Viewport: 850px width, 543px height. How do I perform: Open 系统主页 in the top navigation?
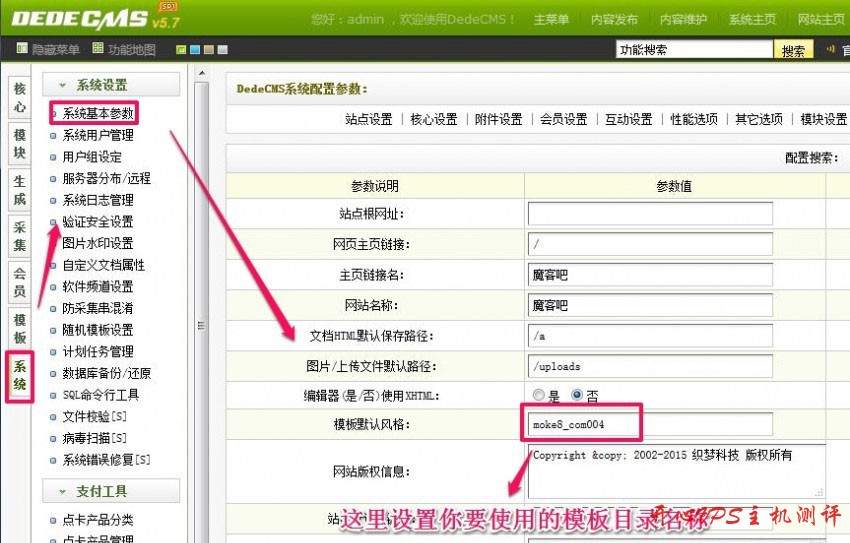pyautogui.click(x=752, y=20)
